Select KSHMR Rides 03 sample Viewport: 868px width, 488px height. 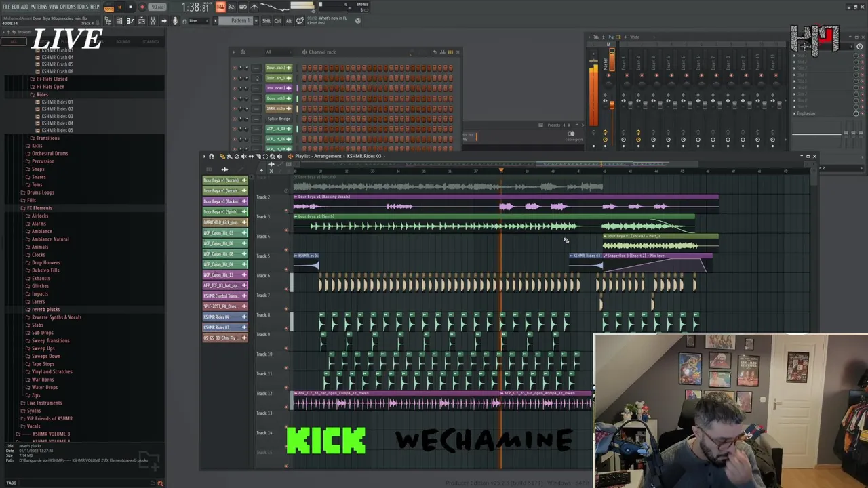57,116
